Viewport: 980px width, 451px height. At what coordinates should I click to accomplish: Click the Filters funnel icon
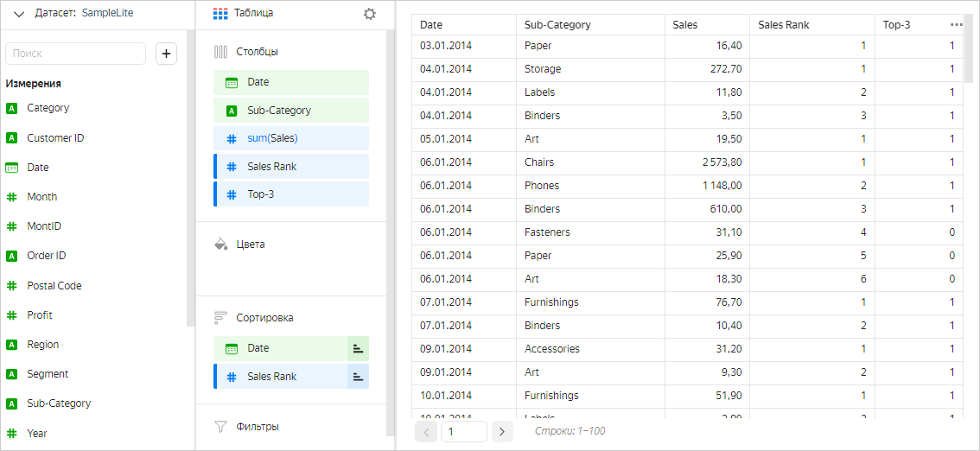click(220, 427)
